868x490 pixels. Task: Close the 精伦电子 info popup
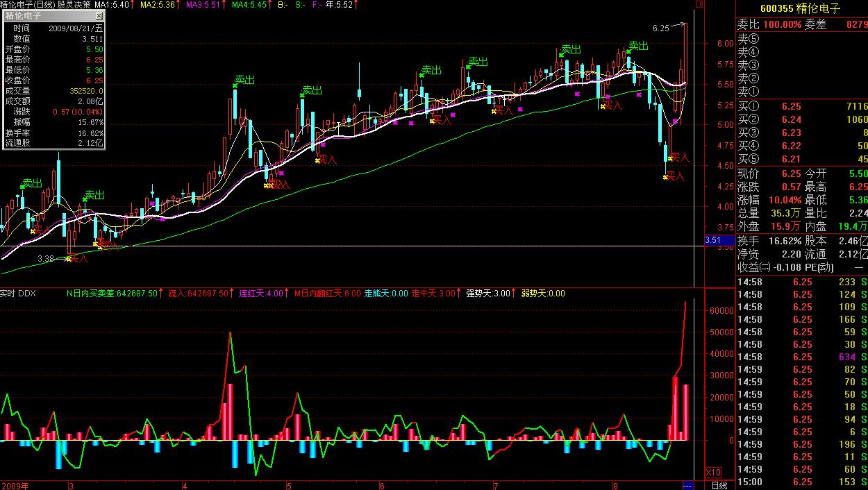click(99, 16)
